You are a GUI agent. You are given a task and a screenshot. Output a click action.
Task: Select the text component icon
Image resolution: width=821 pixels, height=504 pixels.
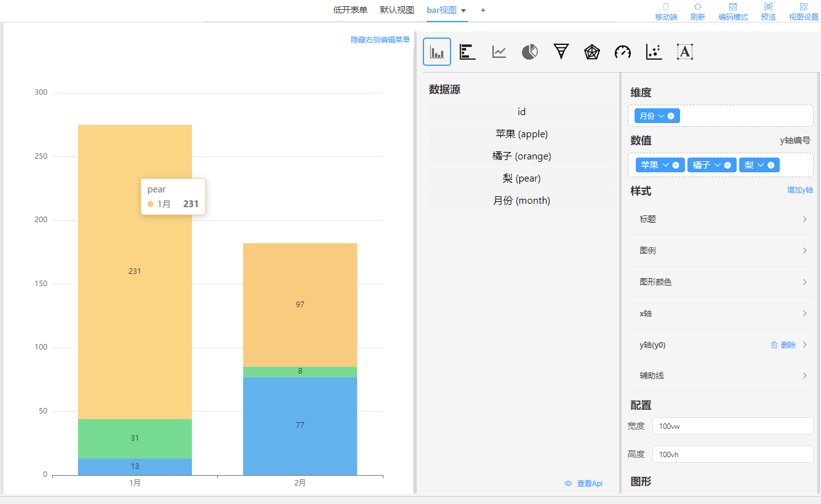click(685, 52)
